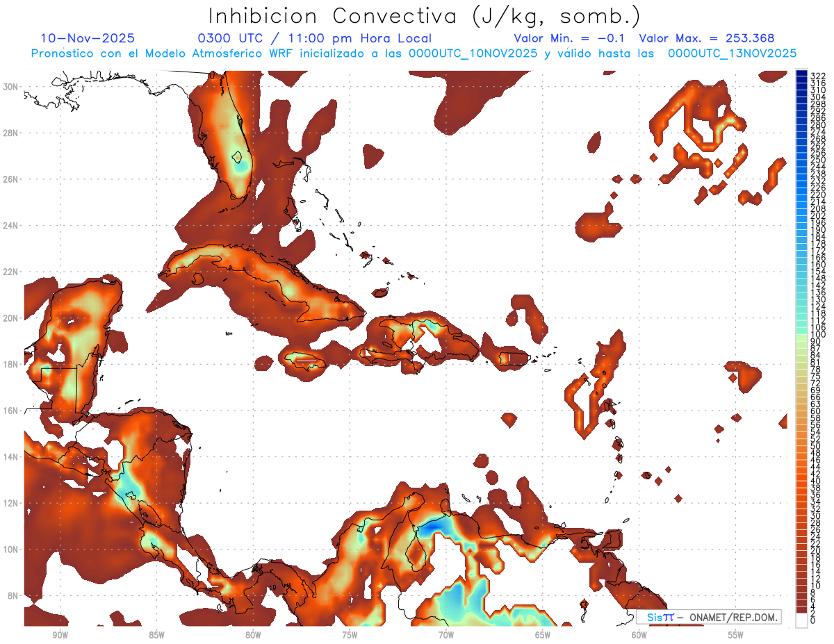The height and width of the screenshot is (644, 834).
Task: Click the colorbar value label 60
Action: (x=816, y=411)
